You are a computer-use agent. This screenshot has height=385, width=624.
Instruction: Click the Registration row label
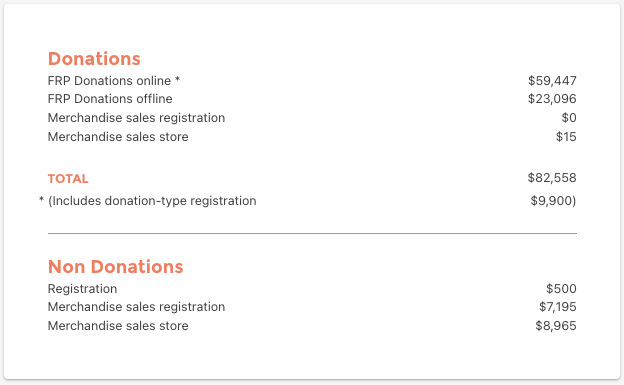82,289
